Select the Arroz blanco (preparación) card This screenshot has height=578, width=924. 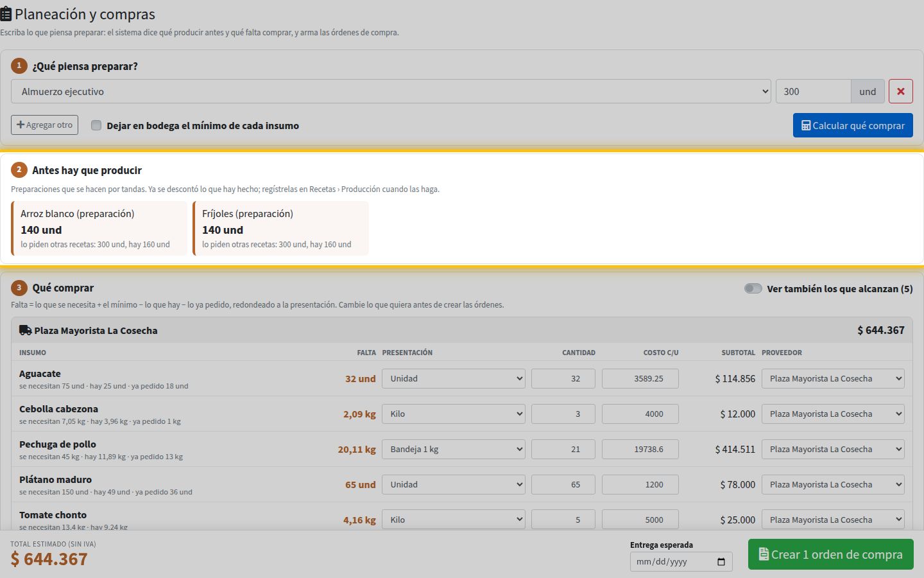point(99,228)
